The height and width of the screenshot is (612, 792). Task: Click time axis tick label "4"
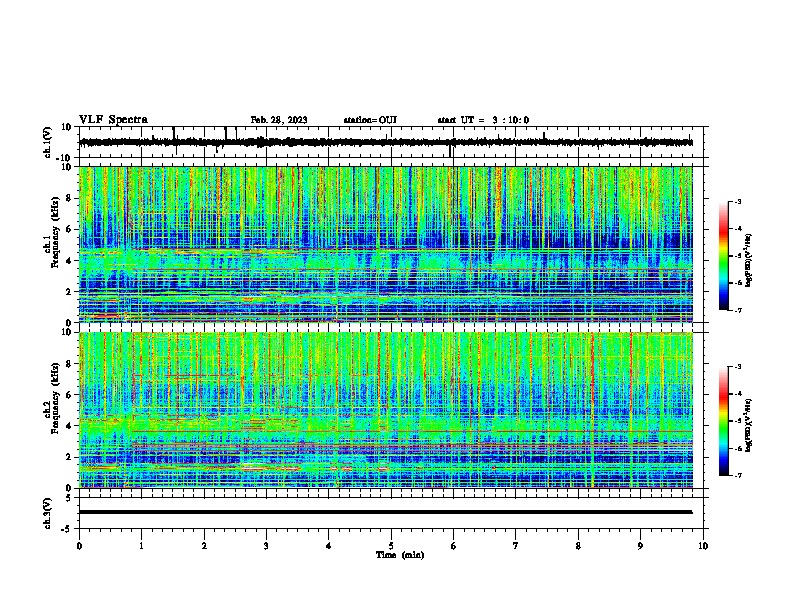[329, 546]
